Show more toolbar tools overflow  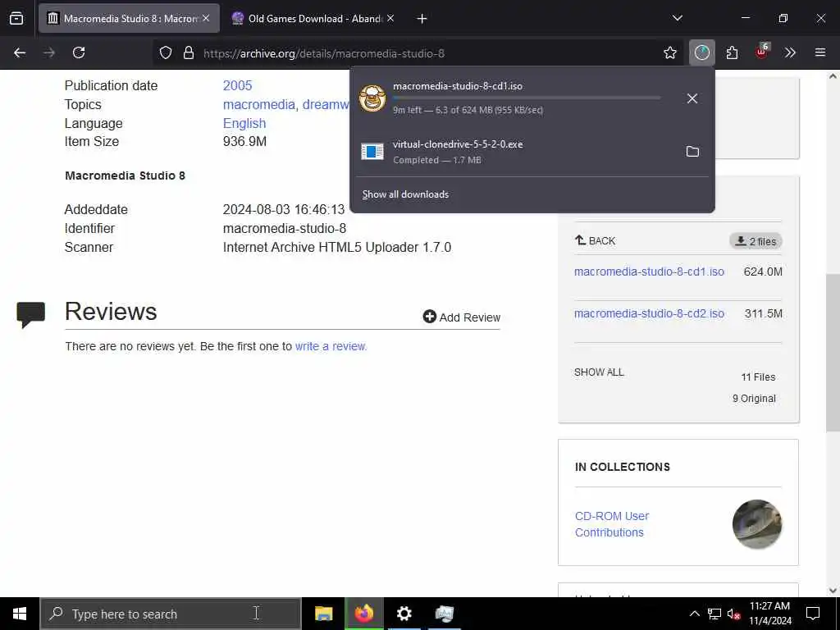click(x=790, y=52)
